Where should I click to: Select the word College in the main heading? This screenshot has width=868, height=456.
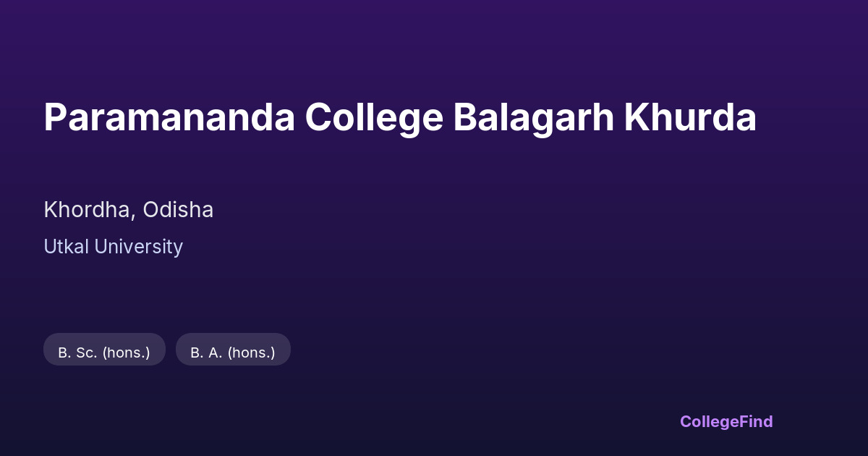[x=373, y=117]
